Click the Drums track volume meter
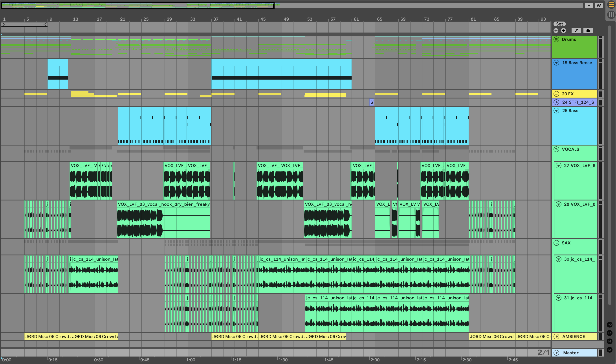 (601, 47)
